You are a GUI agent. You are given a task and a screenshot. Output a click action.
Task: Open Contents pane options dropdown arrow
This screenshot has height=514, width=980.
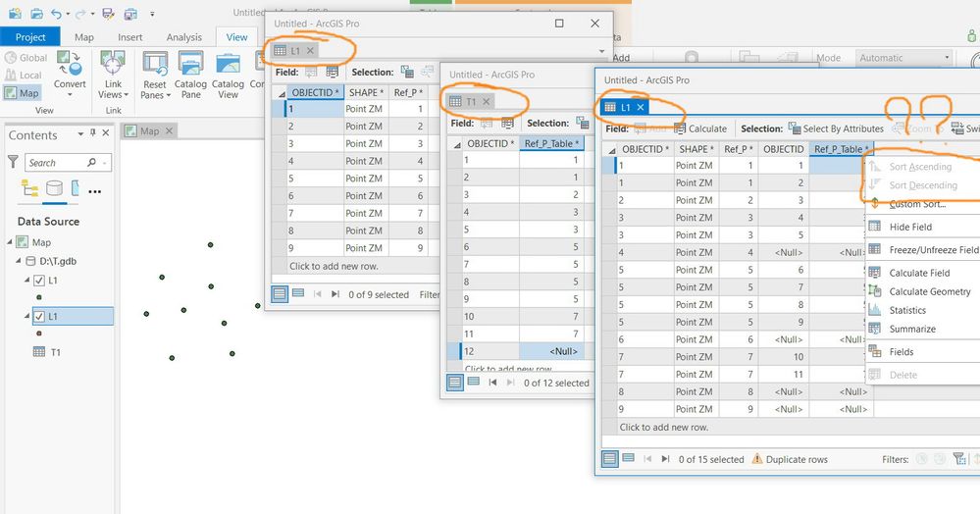[x=80, y=133]
